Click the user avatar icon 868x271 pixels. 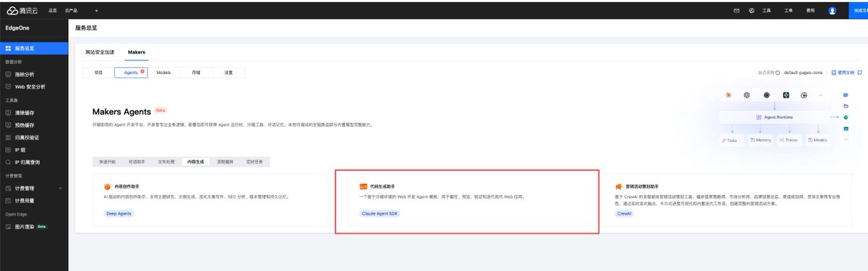[832, 11]
